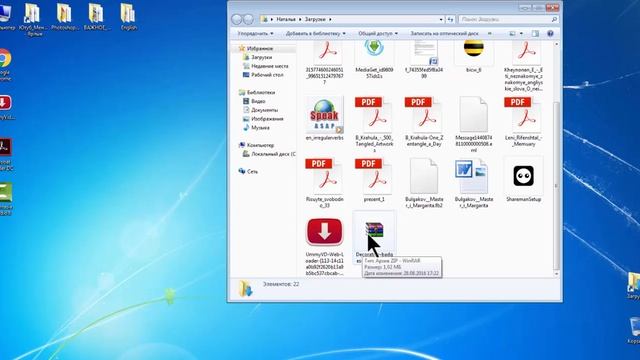Viewport: 640px width, 360px height.
Task: Click Загрузки in the address path
Action: pyautogui.click(x=315, y=19)
